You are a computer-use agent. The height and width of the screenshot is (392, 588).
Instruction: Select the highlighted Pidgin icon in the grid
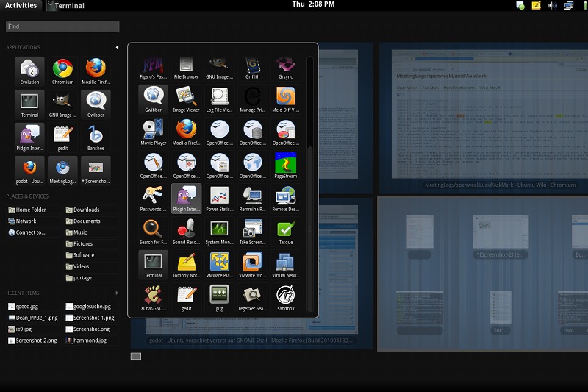tap(186, 198)
